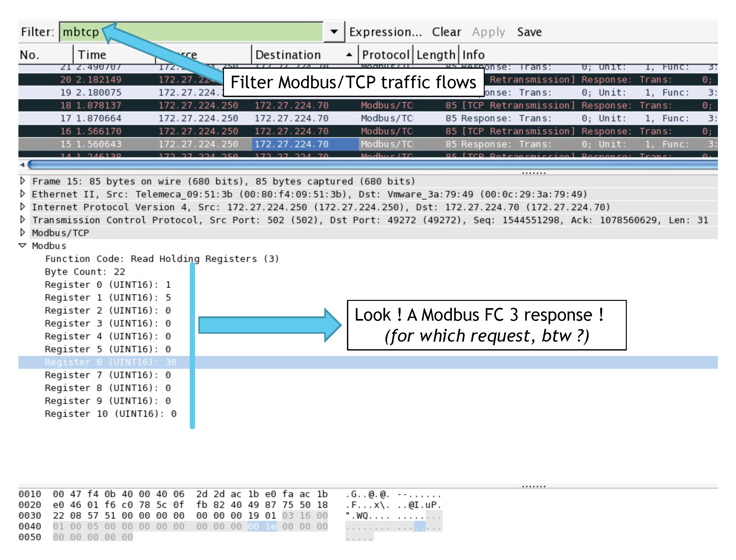Screen dimensions: 736x560
Task: Expand the Ethernet II details triangle
Action: coord(23,194)
